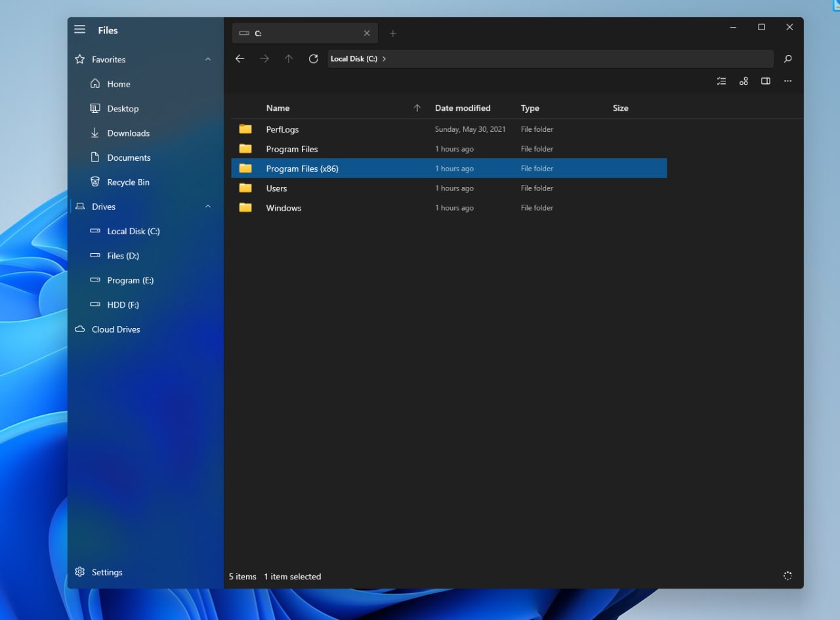The height and width of the screenshot is (620, 840).
Task: Open the more options ellipsis menu
Action: 788,81
